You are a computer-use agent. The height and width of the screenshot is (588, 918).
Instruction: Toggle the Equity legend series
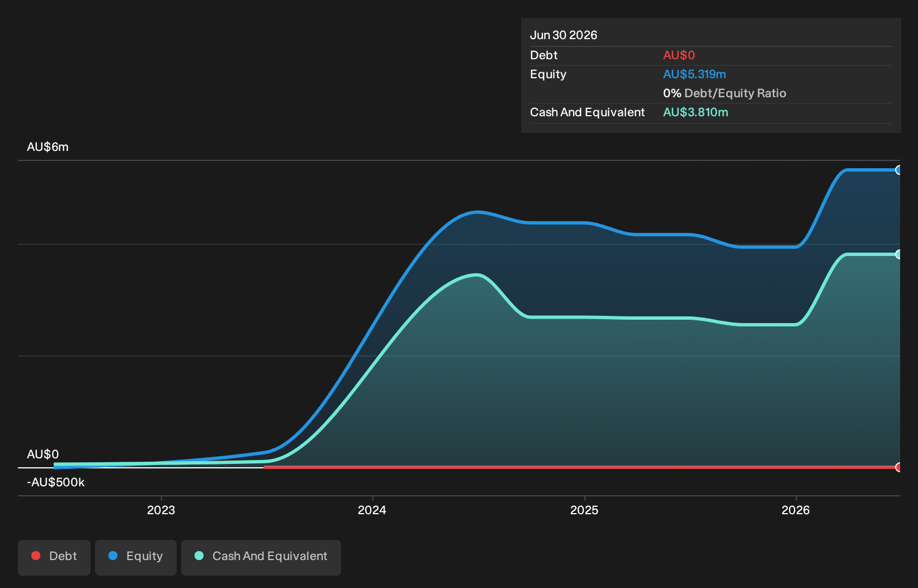click(136, 557)
